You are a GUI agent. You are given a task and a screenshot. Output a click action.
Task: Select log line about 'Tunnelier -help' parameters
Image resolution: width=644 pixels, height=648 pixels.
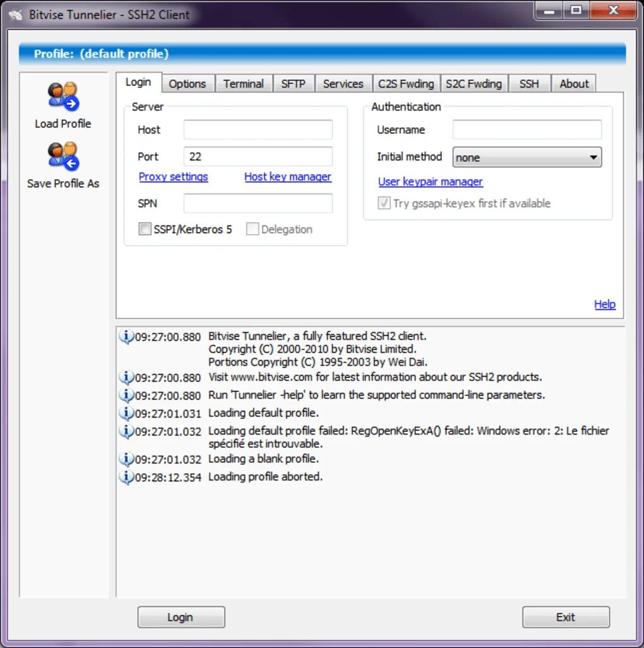point(377,395)
